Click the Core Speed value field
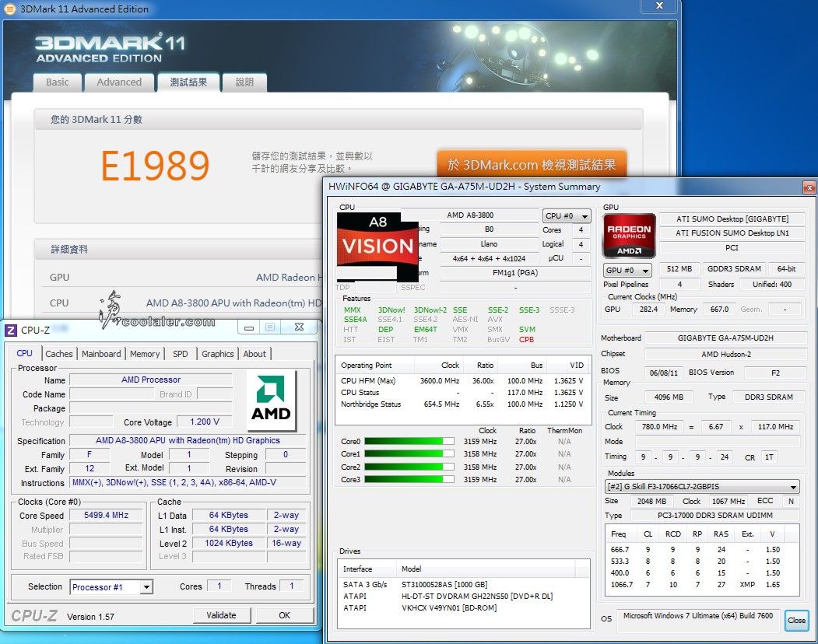Viewport: 818px width, 644px height. 108,516
